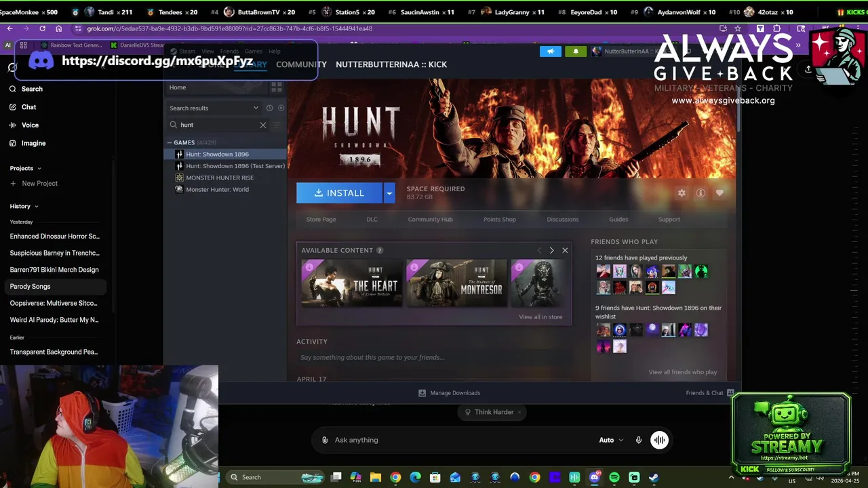Clear the library search text 'hunt'
The image size is (868, 488).
tap(263, 125)
